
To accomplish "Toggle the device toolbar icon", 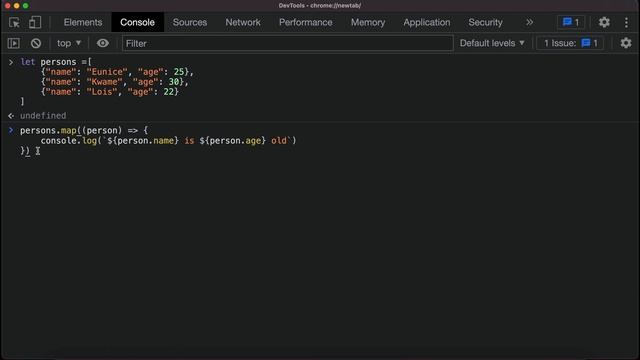I will tap(35, 22).
